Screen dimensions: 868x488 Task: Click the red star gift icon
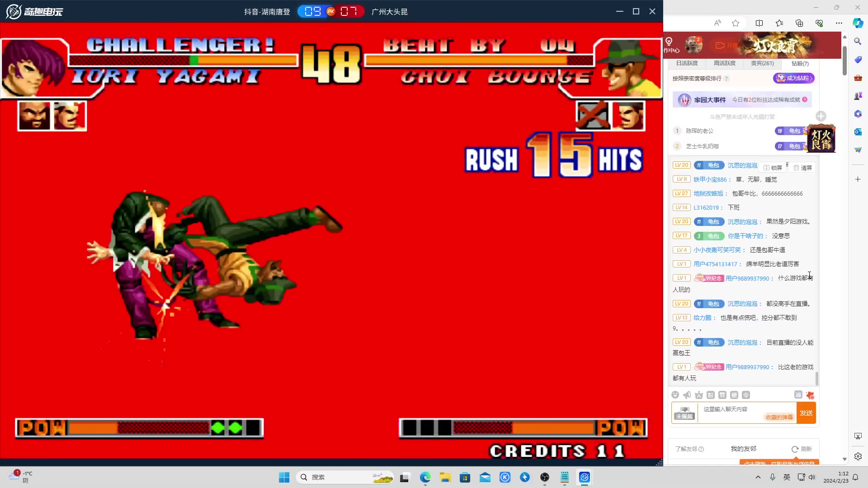[x=810, y=395]
